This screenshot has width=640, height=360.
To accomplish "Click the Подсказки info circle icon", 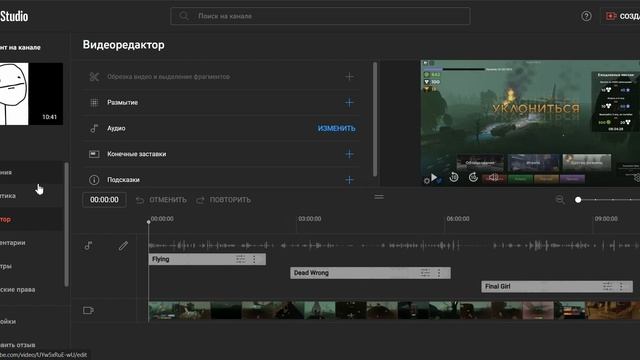I will (x=94, y=180).
